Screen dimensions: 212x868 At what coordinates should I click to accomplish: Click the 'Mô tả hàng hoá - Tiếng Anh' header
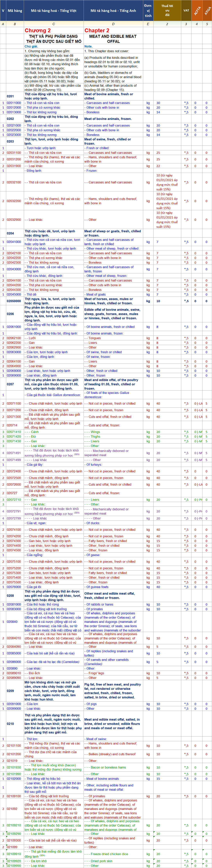[x=113, y=11]
